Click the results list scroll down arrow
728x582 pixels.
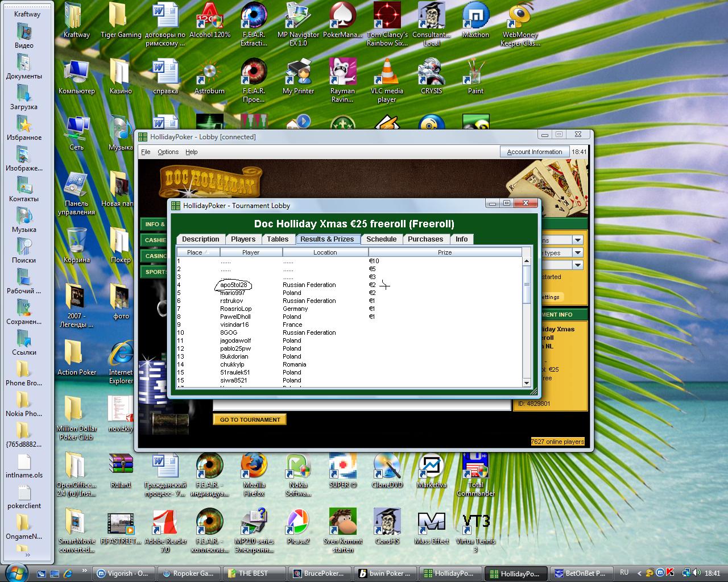[x=526, y=383]
